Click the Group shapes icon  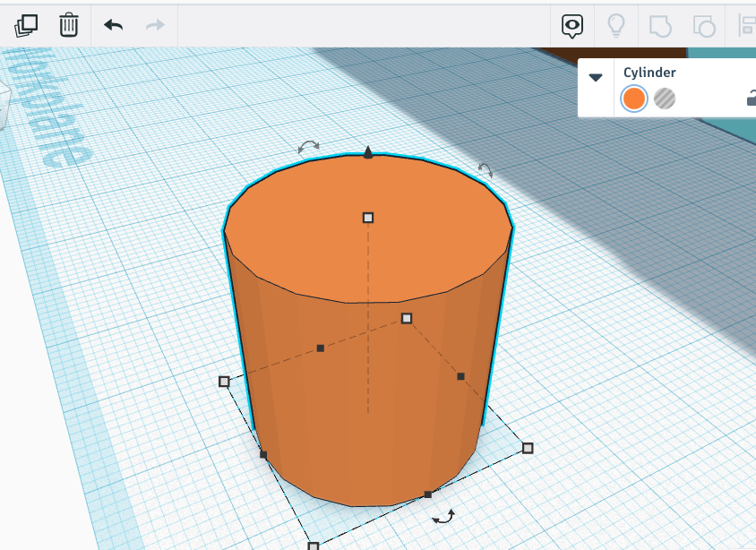pos(660,26)
